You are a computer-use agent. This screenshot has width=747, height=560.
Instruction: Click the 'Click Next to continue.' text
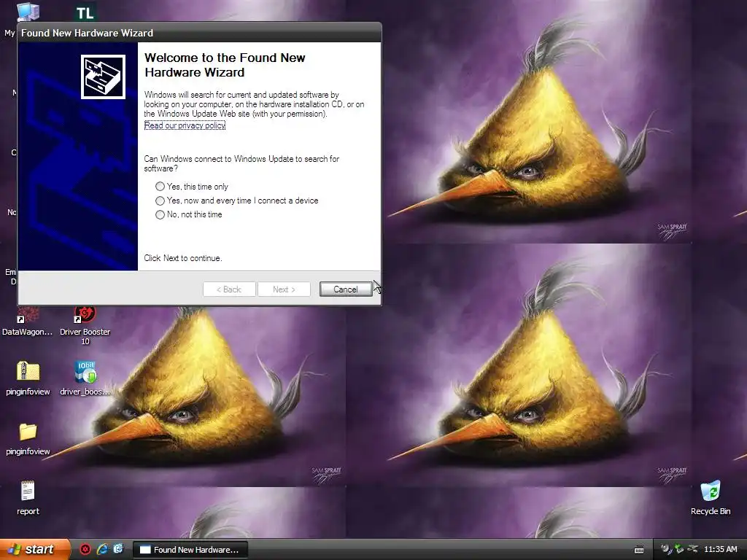[183, 258]
